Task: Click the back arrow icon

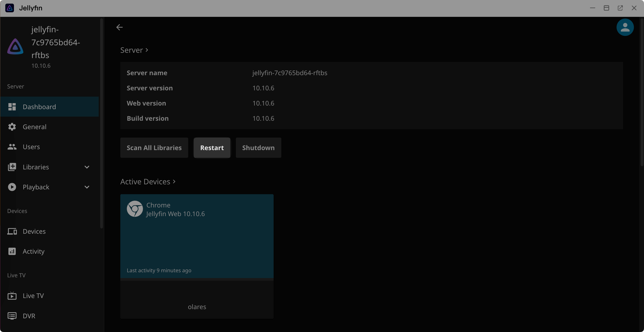Action: click(x=120, y=27)
